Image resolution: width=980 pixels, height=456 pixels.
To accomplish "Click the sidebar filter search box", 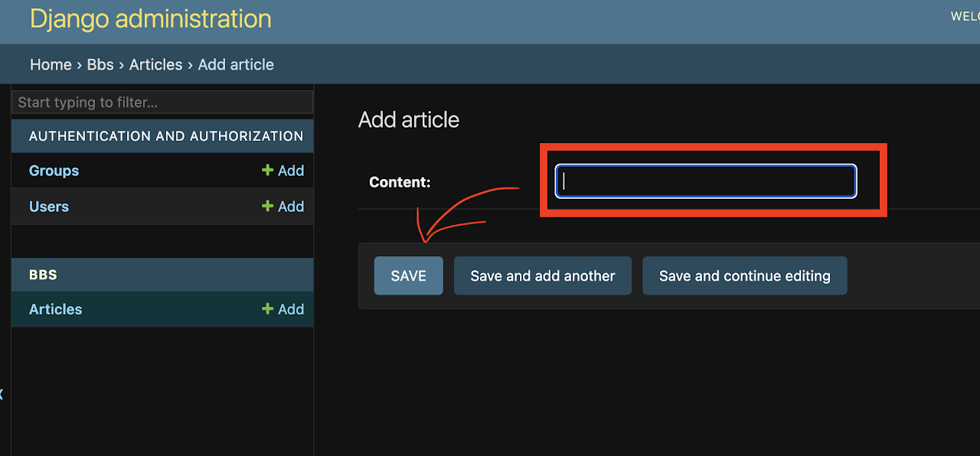I will click(x=162, y=103).
